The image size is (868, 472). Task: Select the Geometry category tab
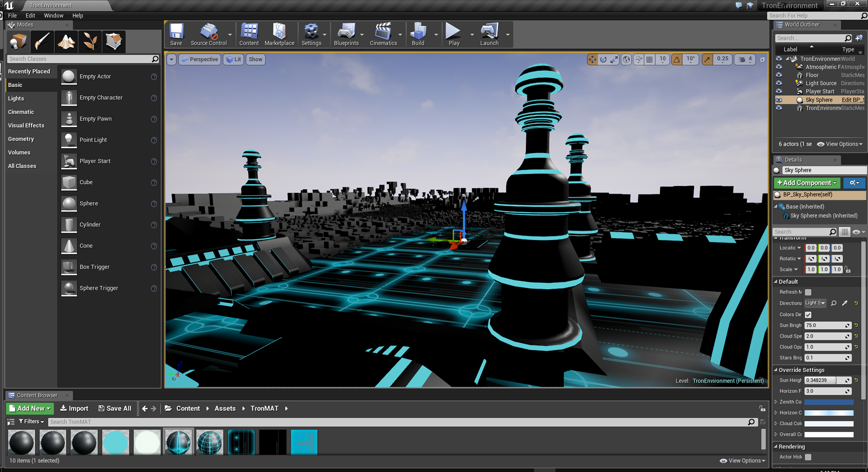[31, 139]
